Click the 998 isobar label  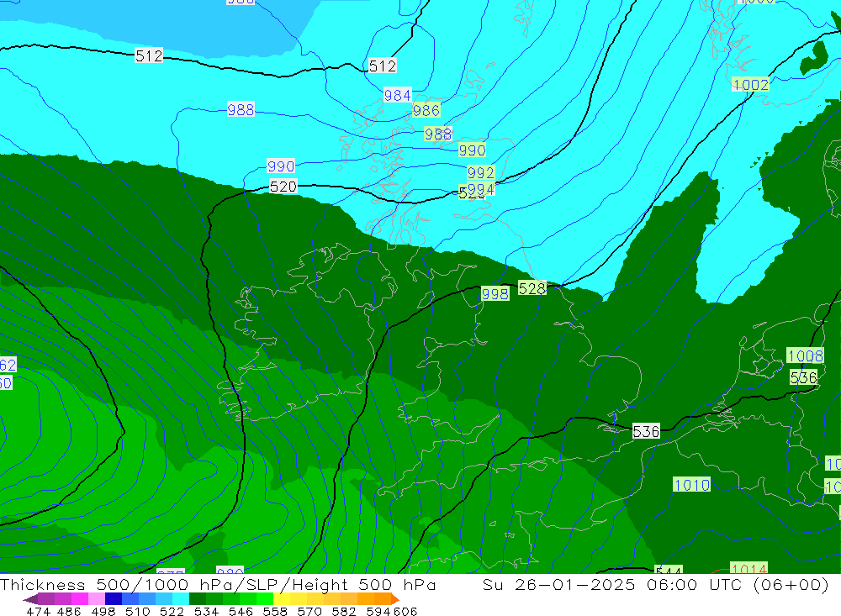point(495,294)
